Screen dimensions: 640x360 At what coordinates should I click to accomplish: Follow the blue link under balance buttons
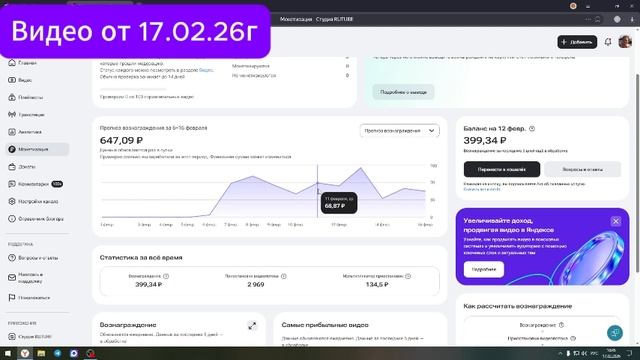pos(482,189)
